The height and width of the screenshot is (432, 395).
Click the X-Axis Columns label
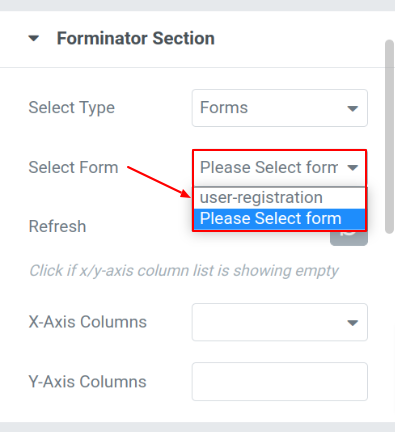pyautogui.click(x=88, y=322)
